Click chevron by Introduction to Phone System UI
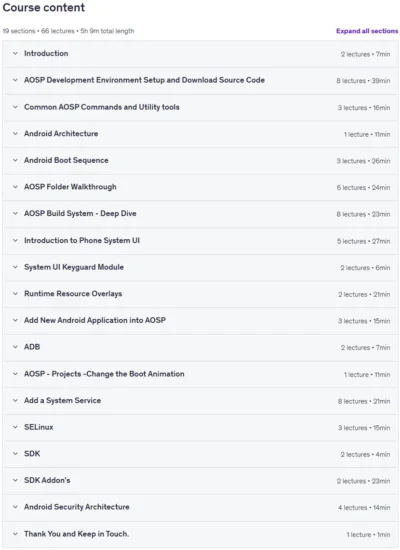The image size is (400, 550). [15, 241]
